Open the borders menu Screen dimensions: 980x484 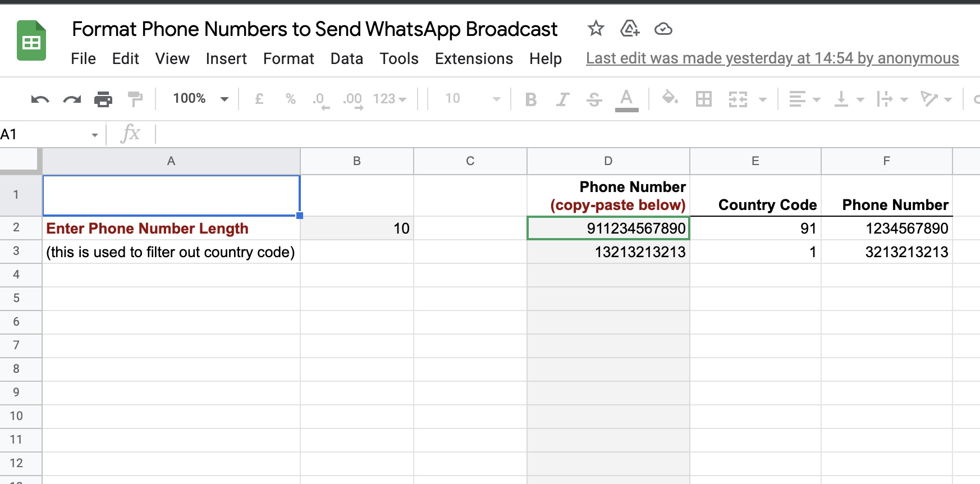(x=703, y=99)
